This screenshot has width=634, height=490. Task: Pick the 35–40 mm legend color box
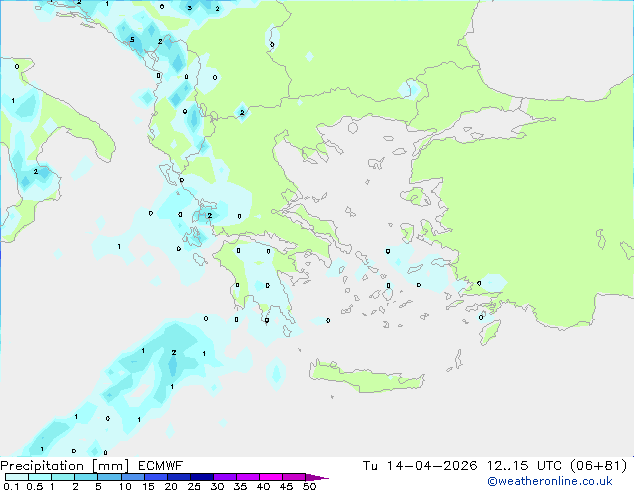[248, 477]
